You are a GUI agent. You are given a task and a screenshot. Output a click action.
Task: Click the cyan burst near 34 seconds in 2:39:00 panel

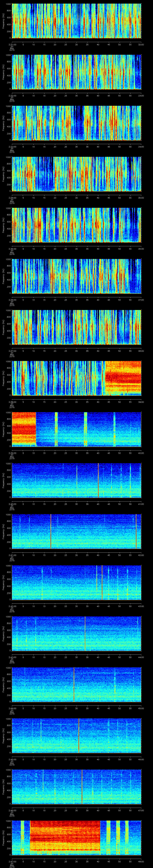(x=85, y=429)
